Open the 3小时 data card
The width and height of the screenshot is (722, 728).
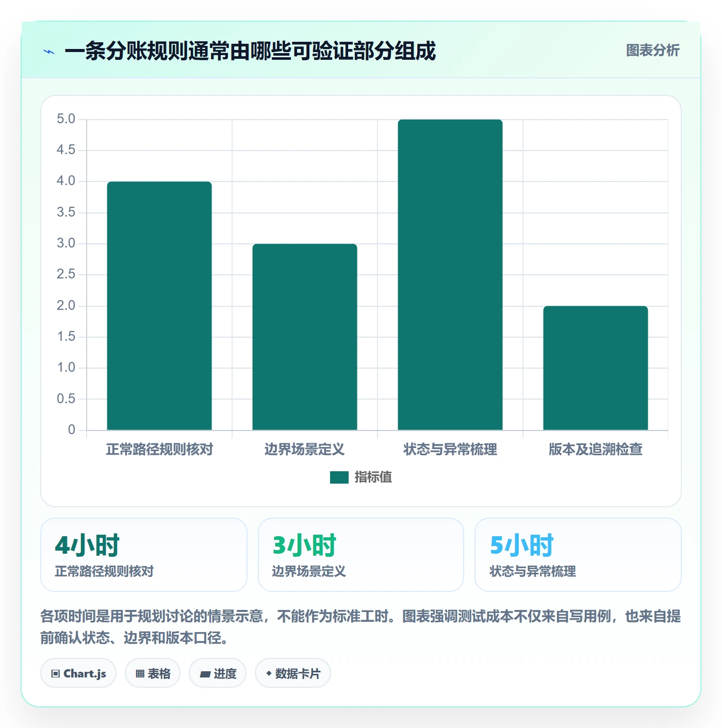click(x=361, y=555)
